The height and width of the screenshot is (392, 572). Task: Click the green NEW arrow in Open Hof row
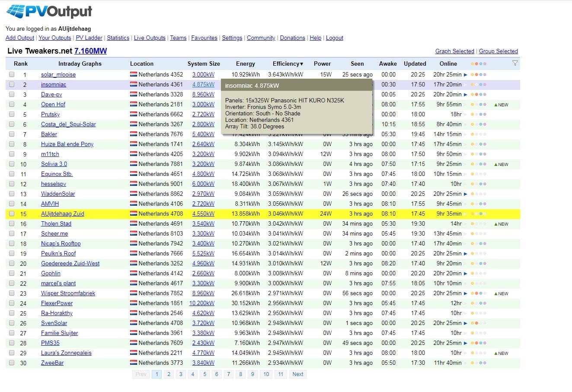click(x=496, y=105)
